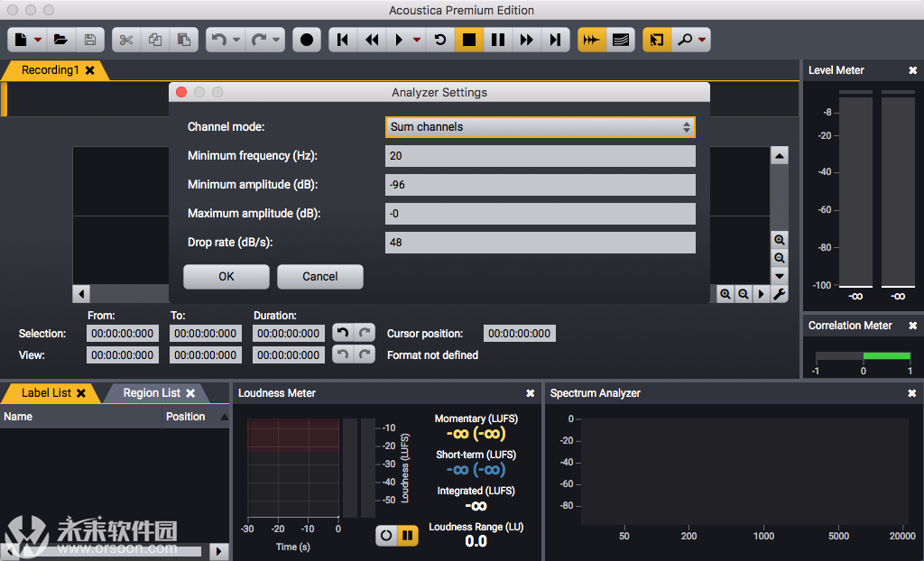The width and height of the screenshot is (924, 561).
Task: Undo the last action in toolbar
Action: pyautogui.click(x=218, y=40)
